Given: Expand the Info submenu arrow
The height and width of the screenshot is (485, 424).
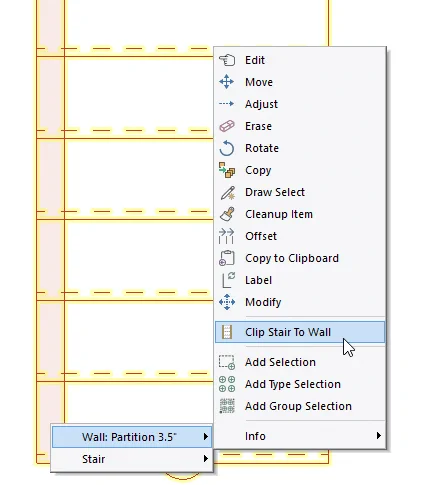Looking at the screenshot, I should click(378, 436).
